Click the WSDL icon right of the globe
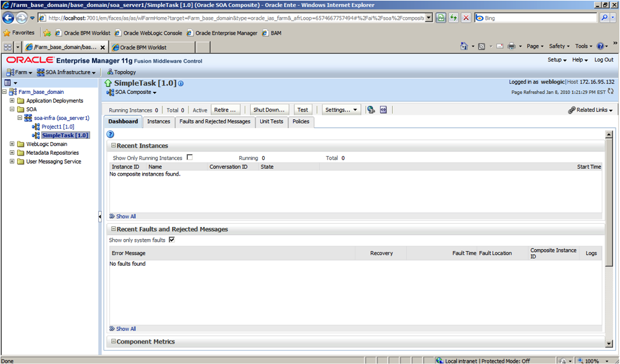Image resolution: width=620 pixels, height=364 pixels. (383, 110)
